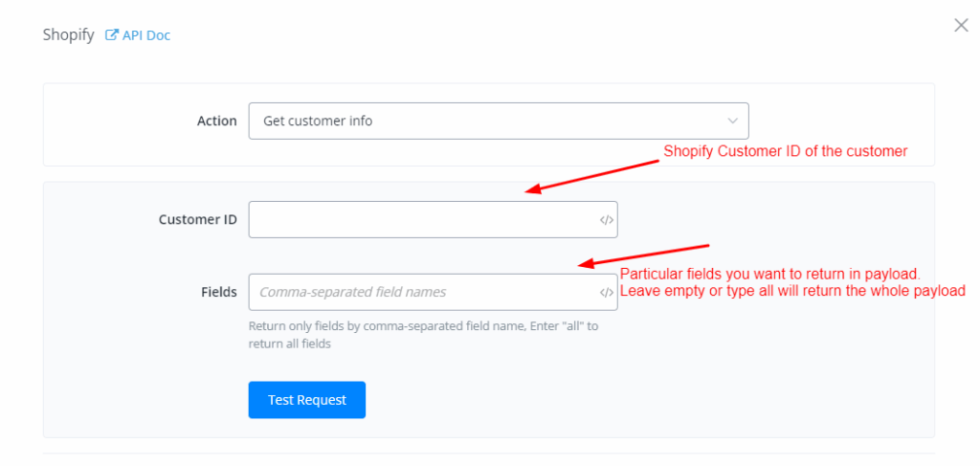Focus the Customer ID text box
Image resolution: width=980 pixels, height=466 pixels.
point(421,220)
